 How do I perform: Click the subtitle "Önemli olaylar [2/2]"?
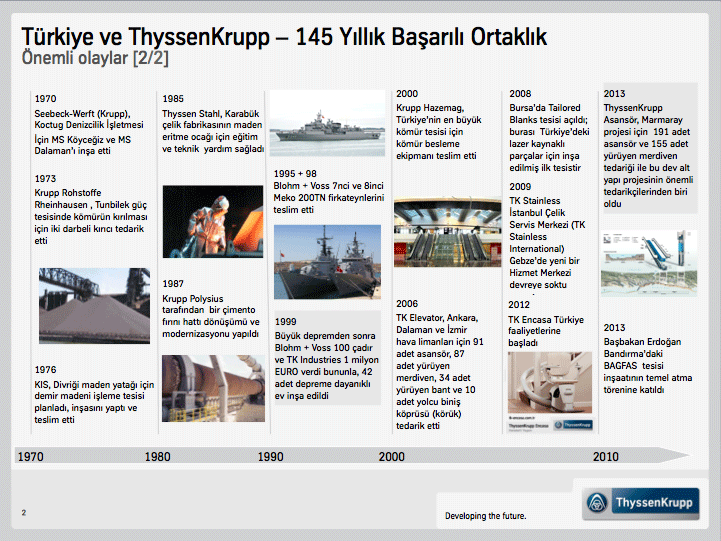(95, 58)
